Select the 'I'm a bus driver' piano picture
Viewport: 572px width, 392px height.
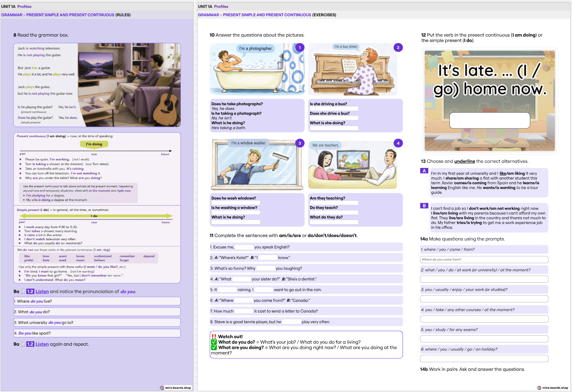(353, 69)
